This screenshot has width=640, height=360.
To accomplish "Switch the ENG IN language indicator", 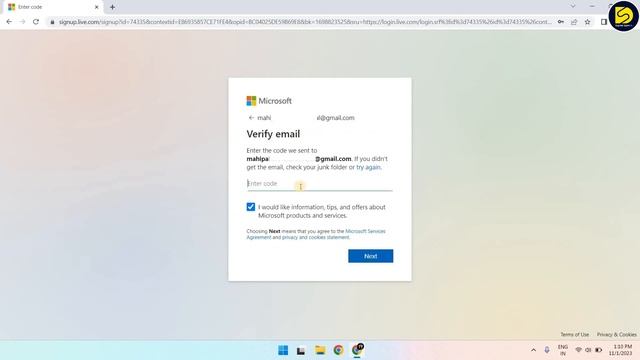I will pos(563,350).
